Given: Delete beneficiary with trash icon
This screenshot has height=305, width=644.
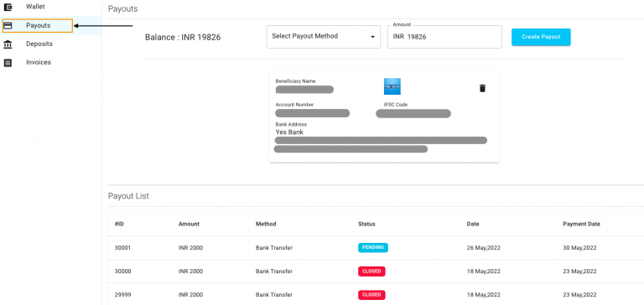Looking at the screenshot, I should pos(483,88).
